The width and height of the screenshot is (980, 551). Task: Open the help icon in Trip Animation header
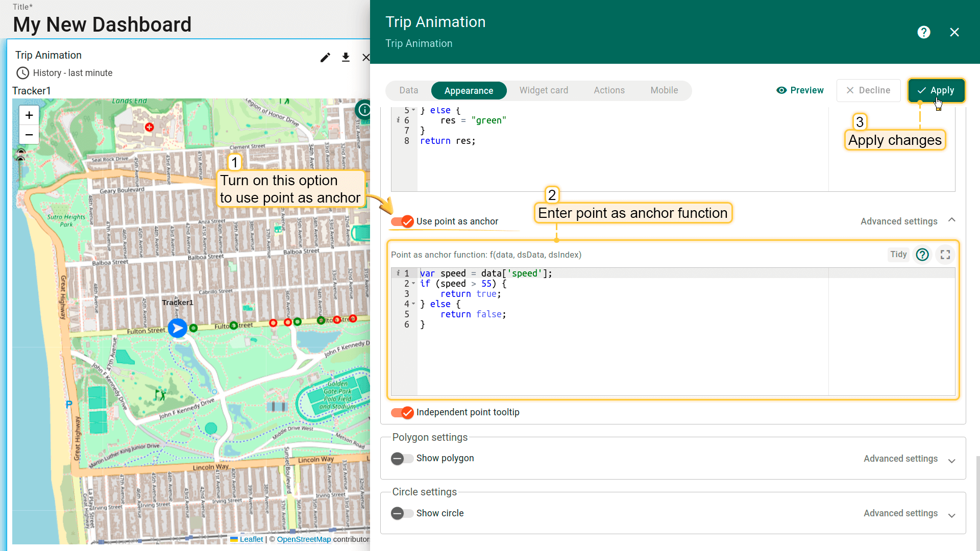[924, 32]
